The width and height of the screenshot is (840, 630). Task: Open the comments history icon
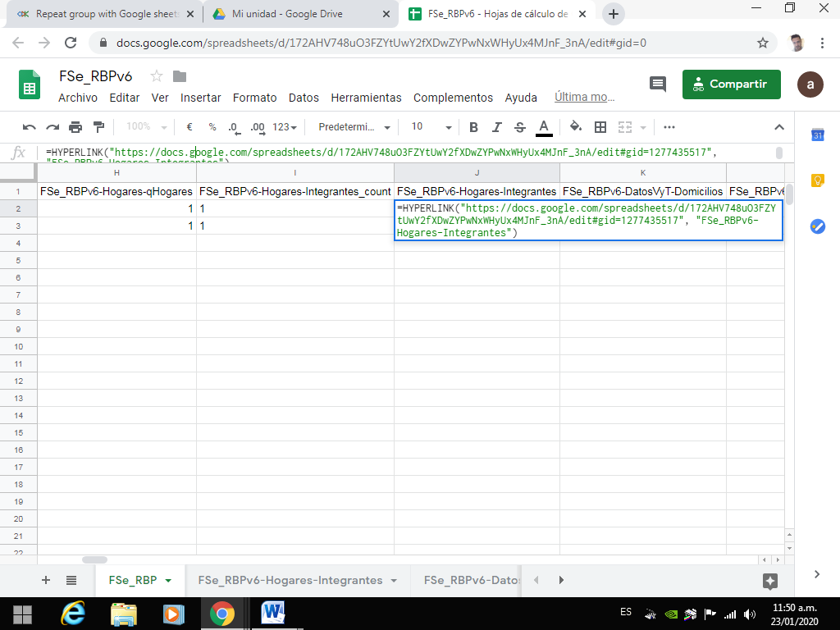(658, 84)
